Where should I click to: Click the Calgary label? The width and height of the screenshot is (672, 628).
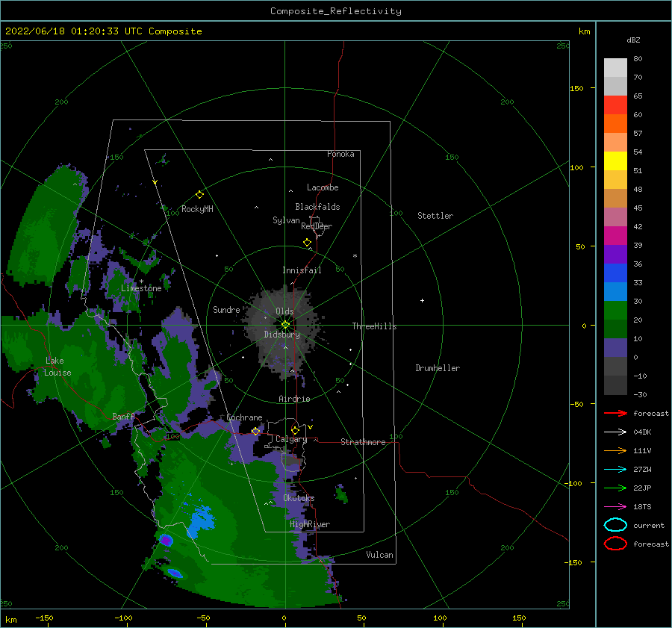[x=291, y=439]
